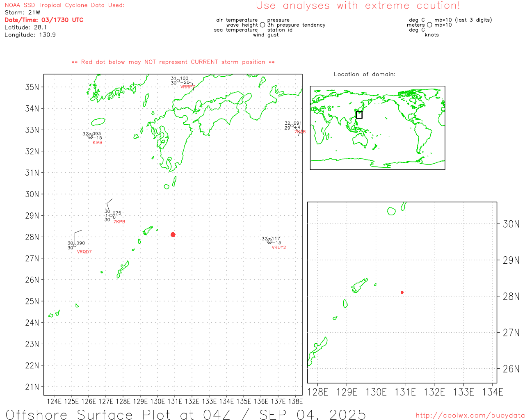Click the VRQD7 station circle marker
The image size is (525, 420).
(75, 246)
